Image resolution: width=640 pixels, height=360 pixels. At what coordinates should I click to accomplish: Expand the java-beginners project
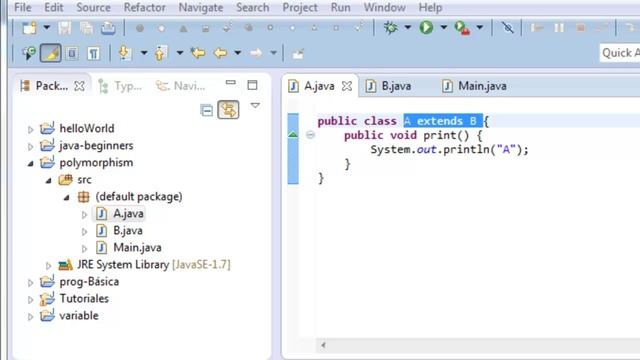31,147
